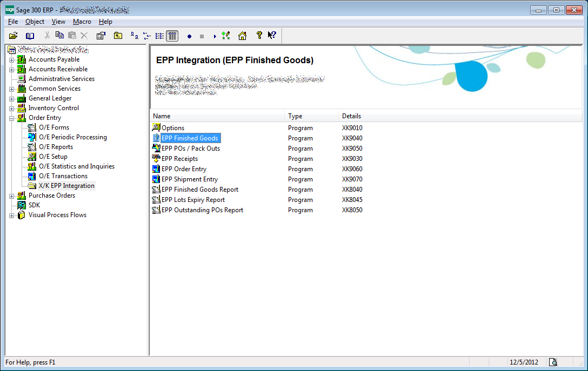Click the EPP Receipts program icon
Image resolution: width=588 pixels, height=371 pixels.
click(156, 159)
